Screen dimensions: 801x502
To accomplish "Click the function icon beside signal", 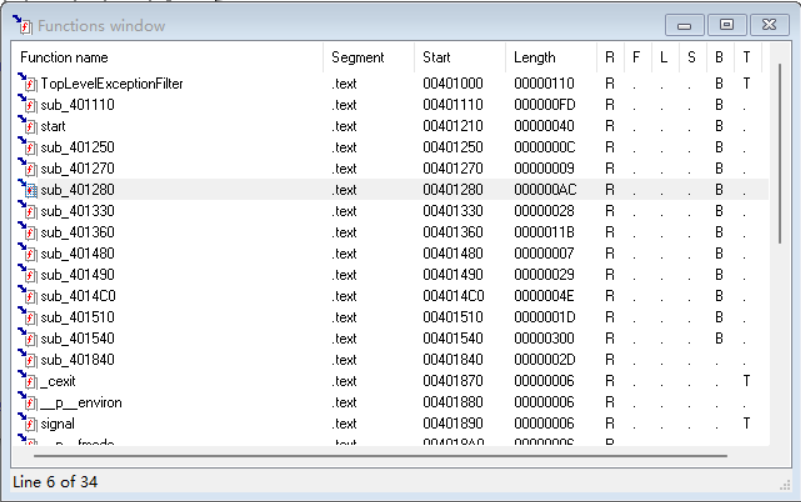I will coord(28,423).
